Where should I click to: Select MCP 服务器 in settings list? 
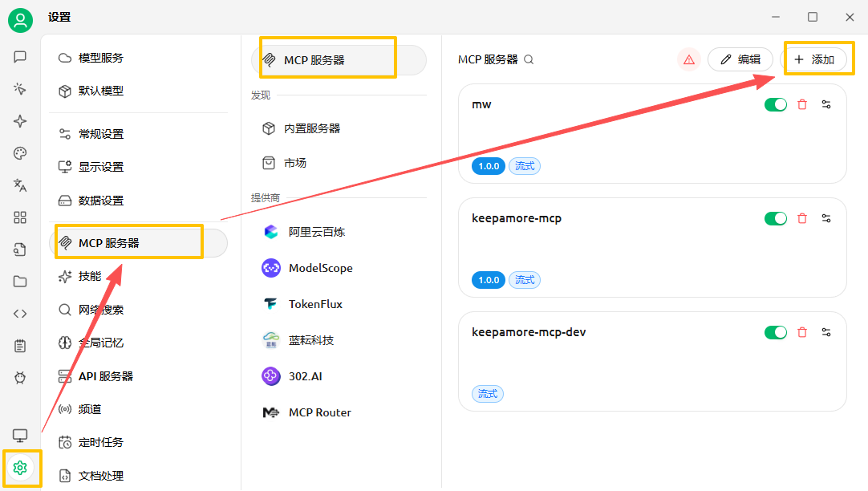139,243
